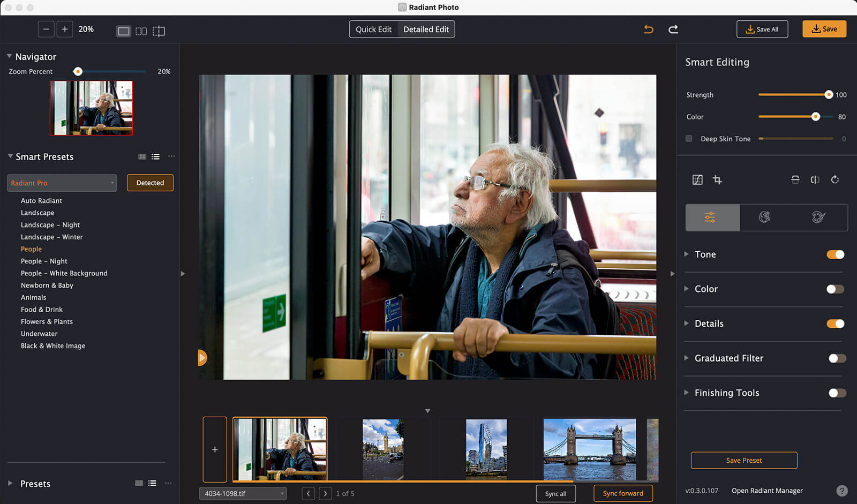Image resolution: width=857 pixels, height=504 pixels.
Task: Select the People – Night preset
Action: [x=44, y=261]
